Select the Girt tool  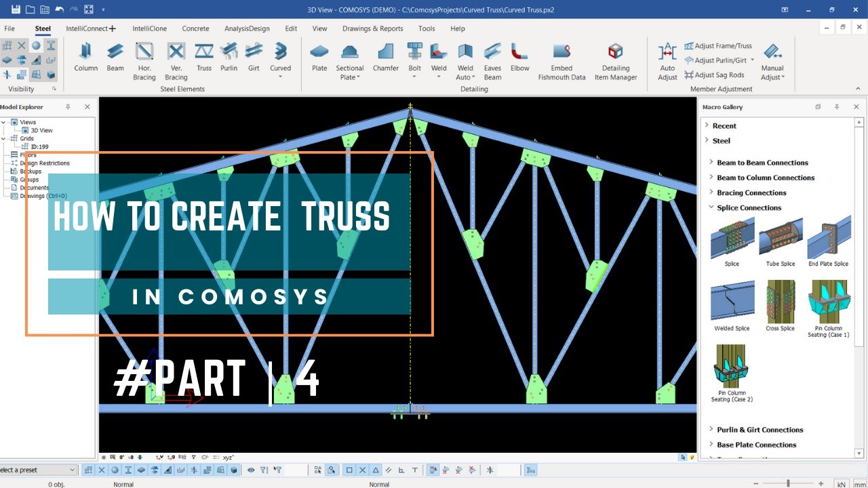pyautogui.click(x=254, y=57)
